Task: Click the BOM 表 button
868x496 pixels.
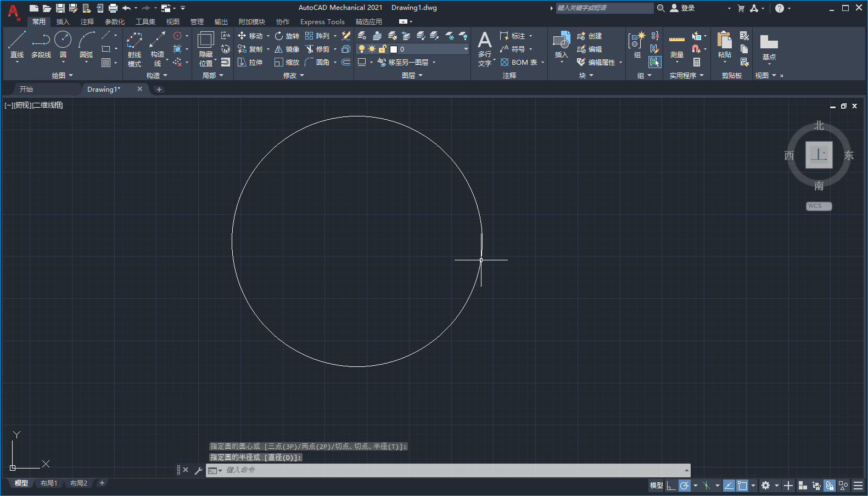Action: point(519,62)
